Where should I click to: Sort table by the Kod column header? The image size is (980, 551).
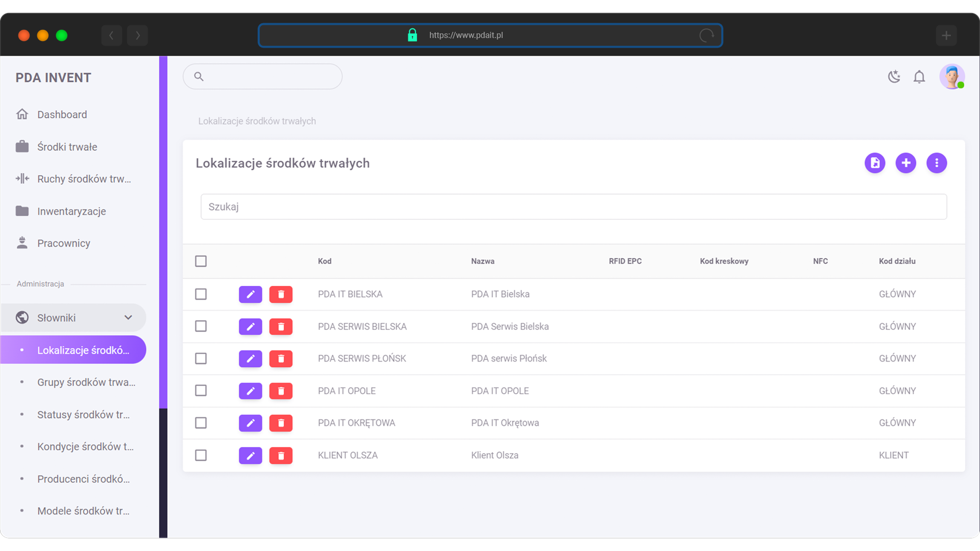(x=325, y=261)
